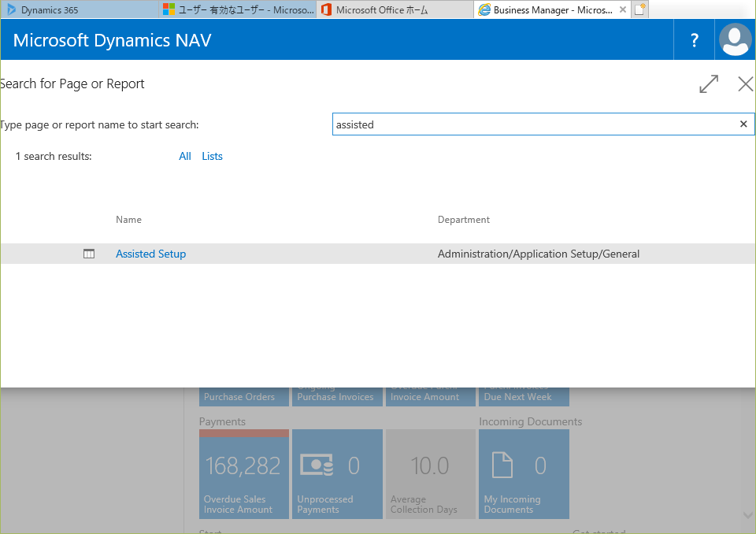Click the '1 search results:' label
756x534 pixels.
click(x=54, y=156)
